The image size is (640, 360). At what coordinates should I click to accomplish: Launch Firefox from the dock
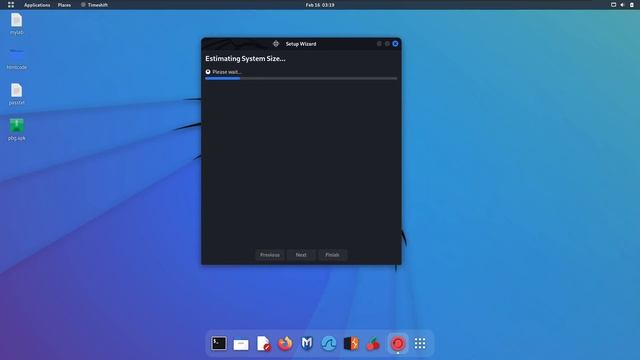285,344
